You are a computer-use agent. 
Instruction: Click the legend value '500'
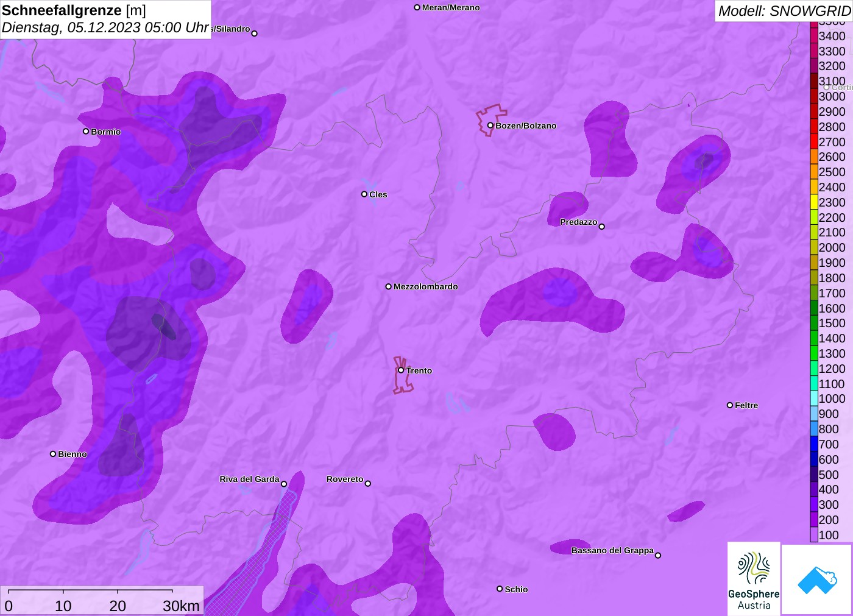(829, 475)
